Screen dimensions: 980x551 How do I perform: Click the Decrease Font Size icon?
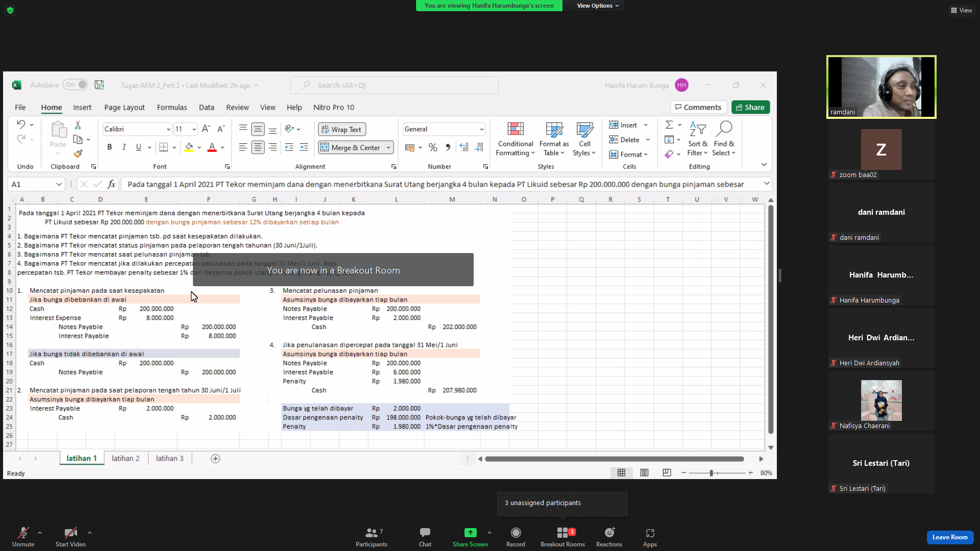(220, 129)
